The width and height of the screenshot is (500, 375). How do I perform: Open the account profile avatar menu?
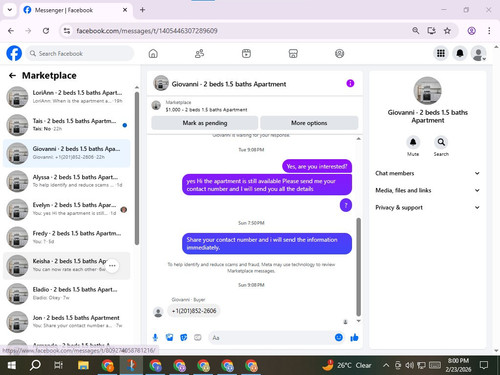tap(479, 53)
